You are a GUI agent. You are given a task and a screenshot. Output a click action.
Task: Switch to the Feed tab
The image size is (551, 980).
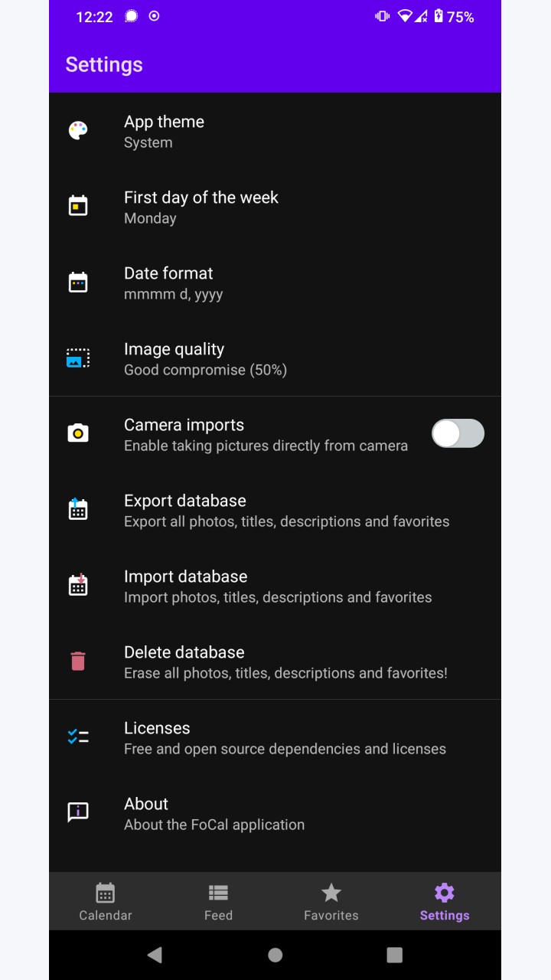(x=218, y=901)
